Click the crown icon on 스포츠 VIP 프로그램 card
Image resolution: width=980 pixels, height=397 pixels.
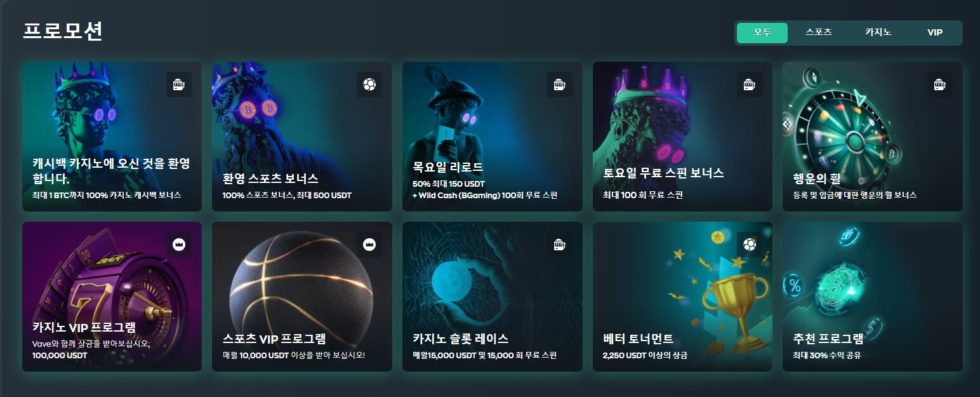click(369, 245)
